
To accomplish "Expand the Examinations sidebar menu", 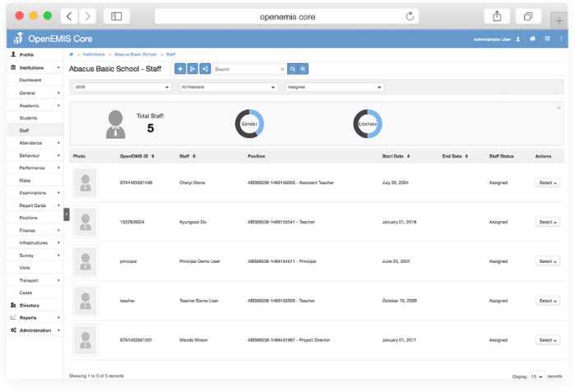I will (x=35, y=192).
